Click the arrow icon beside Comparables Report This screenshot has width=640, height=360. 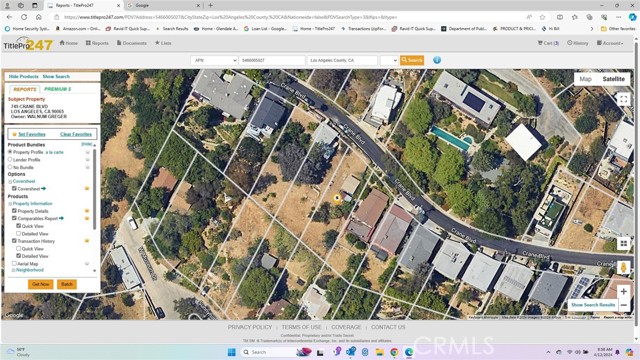coord(61,218)
